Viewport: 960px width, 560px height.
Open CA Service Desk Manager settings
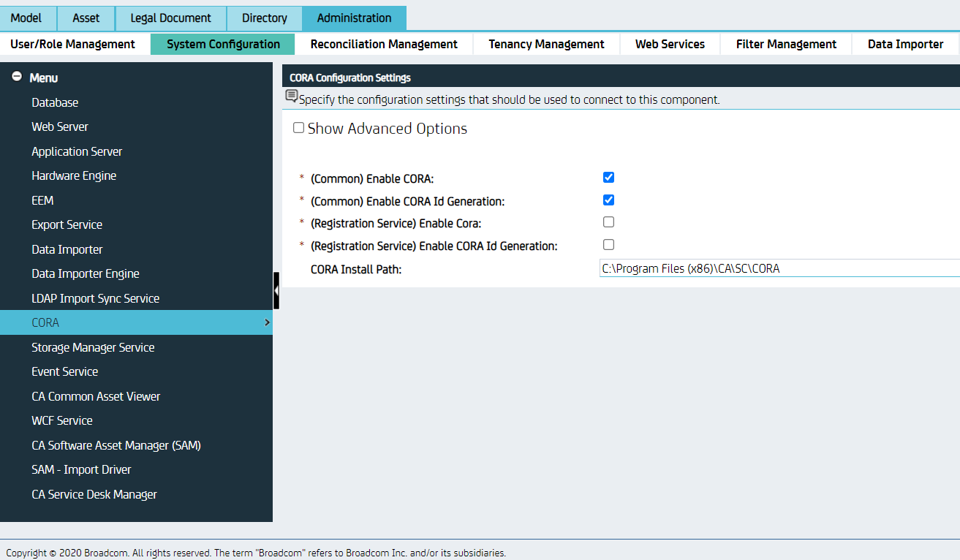[x=94, y=494]
